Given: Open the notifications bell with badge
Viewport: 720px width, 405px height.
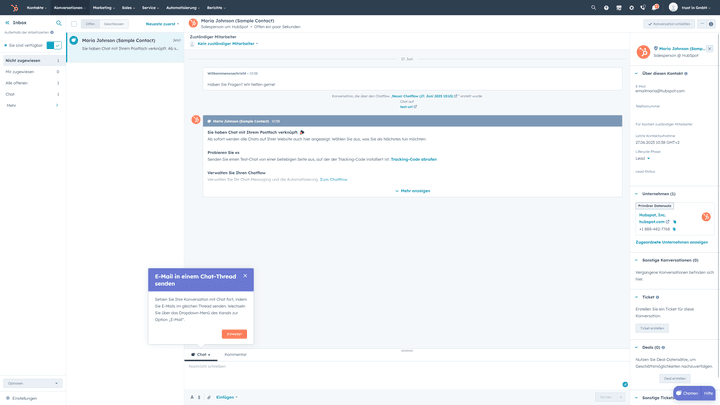Looking at the screenshot, I should pos(655,7).
